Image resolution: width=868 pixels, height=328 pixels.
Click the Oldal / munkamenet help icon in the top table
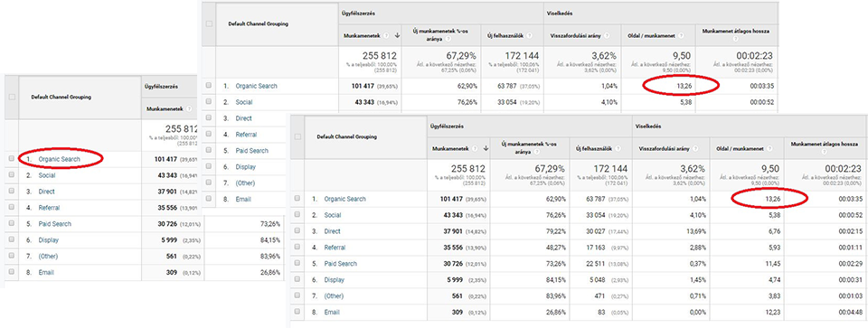pyautogui.click(x=681, y=35)
